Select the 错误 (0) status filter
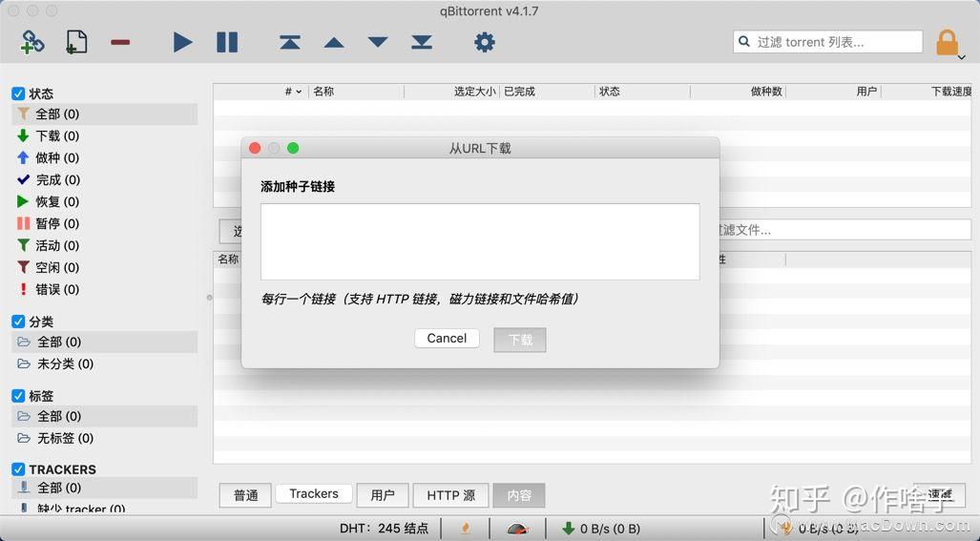 coord(104,289)
